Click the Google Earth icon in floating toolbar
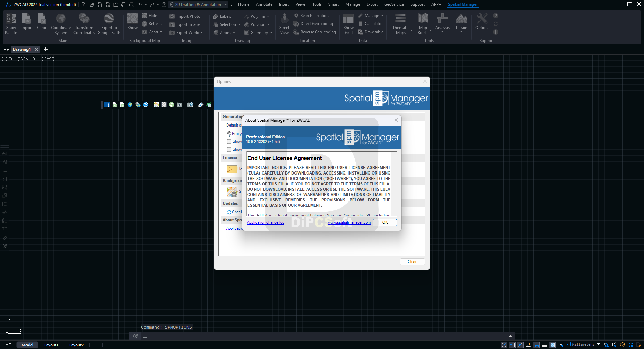Viewport: 644px width, 349px height. click(146, 105)
